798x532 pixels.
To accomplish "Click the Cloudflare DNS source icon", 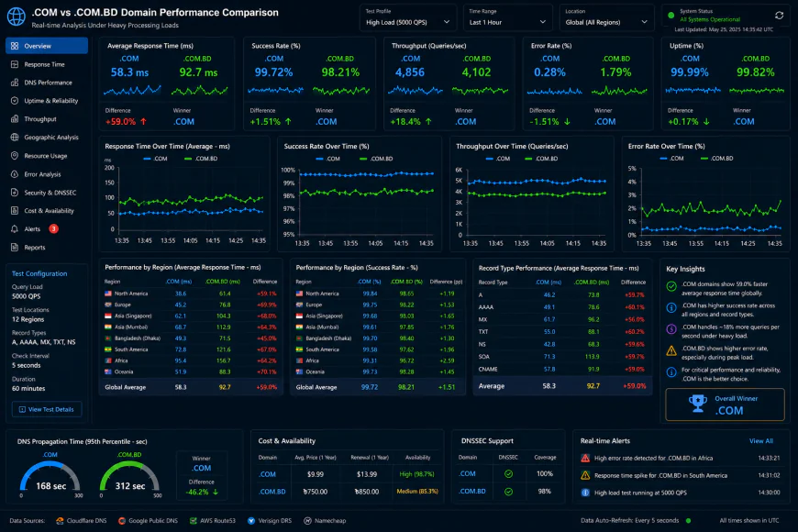I will 60,520.
